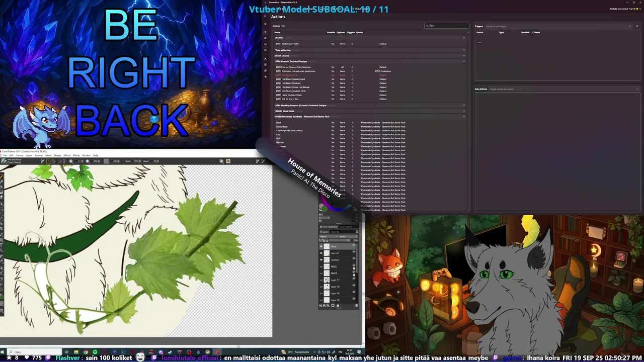This screenshot has height=362, width=644.
Task: Click the Windows taskbar search box
Action: pos(34,352)
